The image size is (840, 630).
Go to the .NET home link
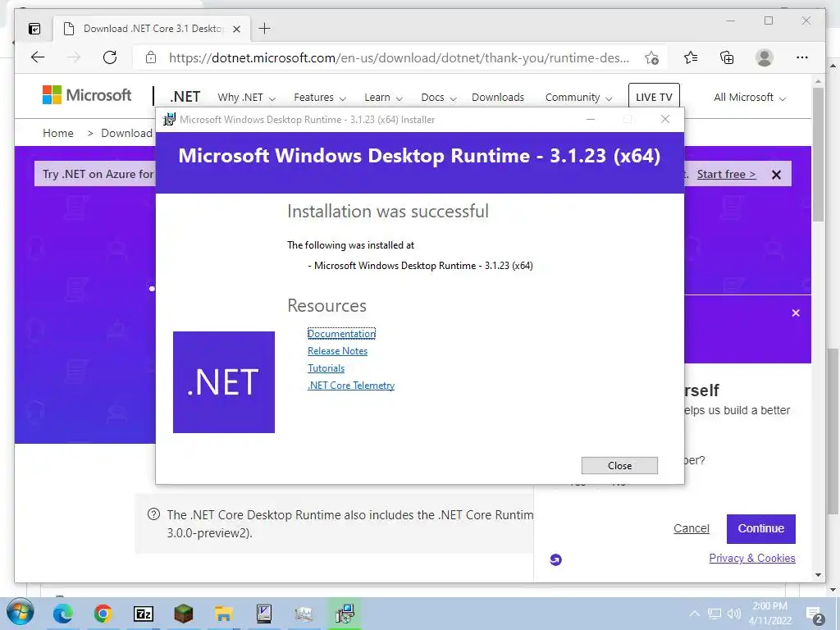coord(185,97)
